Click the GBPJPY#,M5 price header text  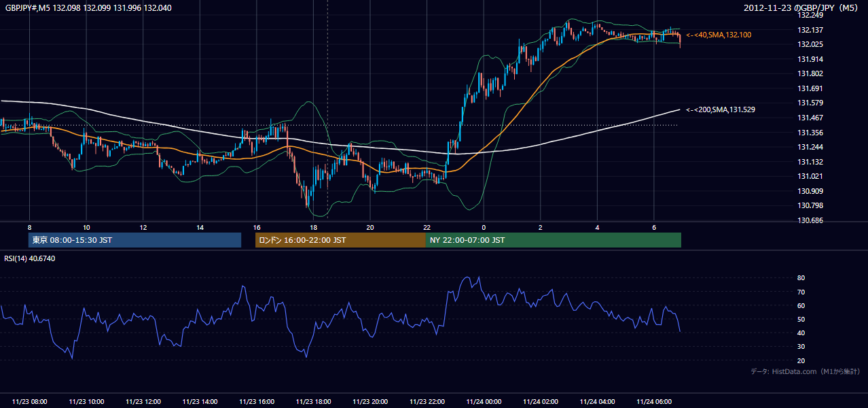pyautogui.click(x=88, y=8)
